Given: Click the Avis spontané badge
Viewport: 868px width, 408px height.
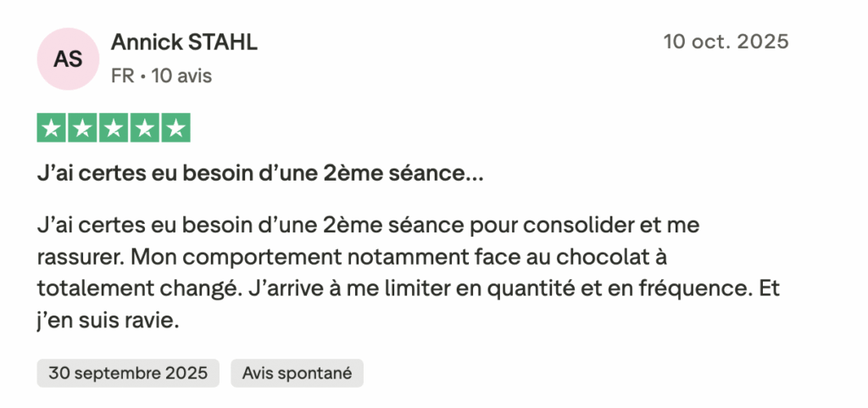Looking at the screenshot, I should 297,372.
